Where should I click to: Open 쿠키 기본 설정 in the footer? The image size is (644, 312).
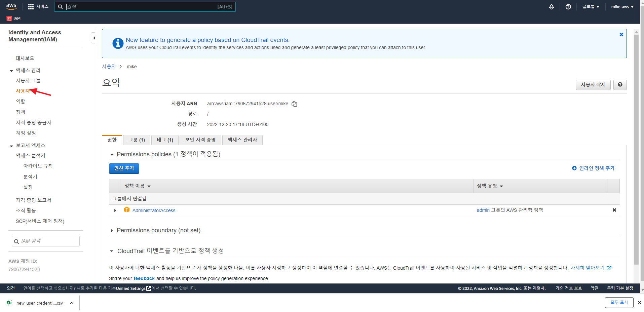pyautogui.click(x=620, y=288)
